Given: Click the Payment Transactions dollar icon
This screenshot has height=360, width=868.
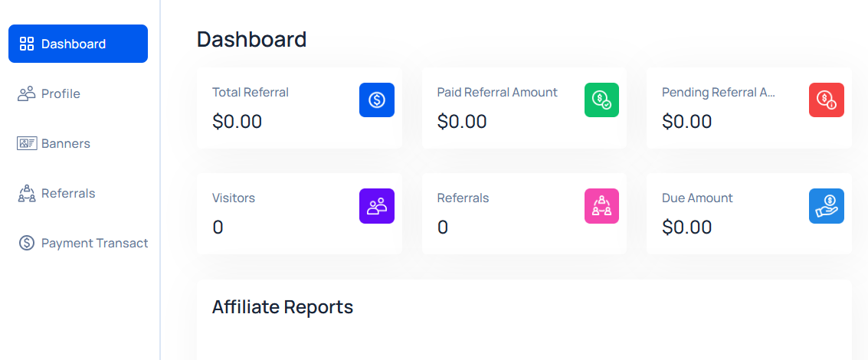Looking at the screenshot, I should click(27, 243).
